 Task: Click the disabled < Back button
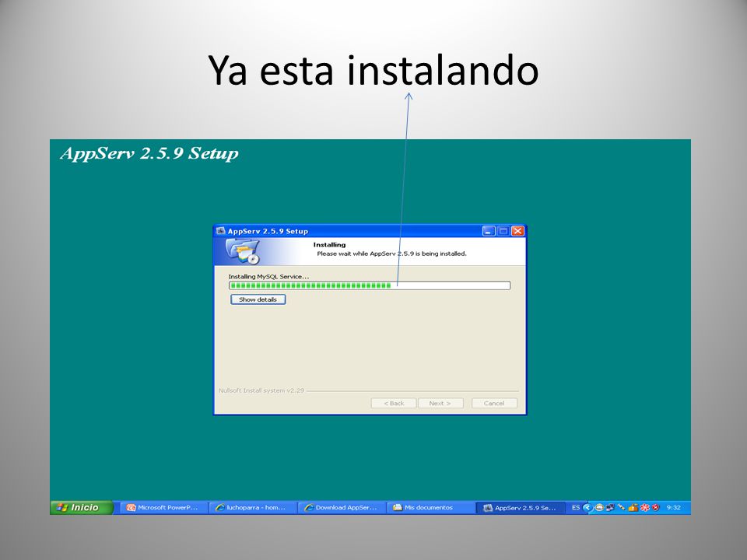(x=394, y=404)
